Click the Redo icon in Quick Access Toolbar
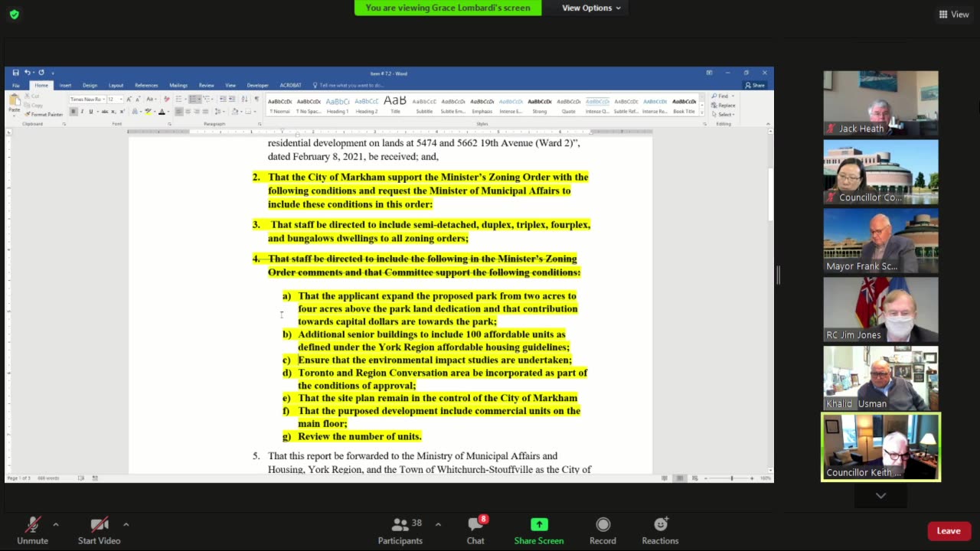 (x=41, y=73)
